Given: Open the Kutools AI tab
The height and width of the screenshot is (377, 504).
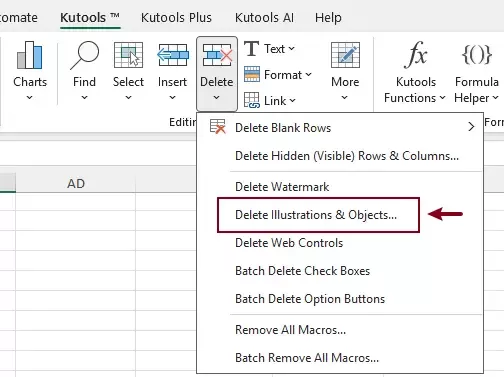Looking at the screenshot, I should click(264, 18).
